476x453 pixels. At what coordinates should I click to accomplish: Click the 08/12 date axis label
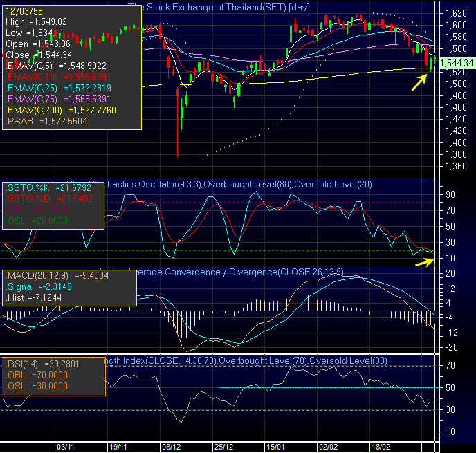click(171, 447)
